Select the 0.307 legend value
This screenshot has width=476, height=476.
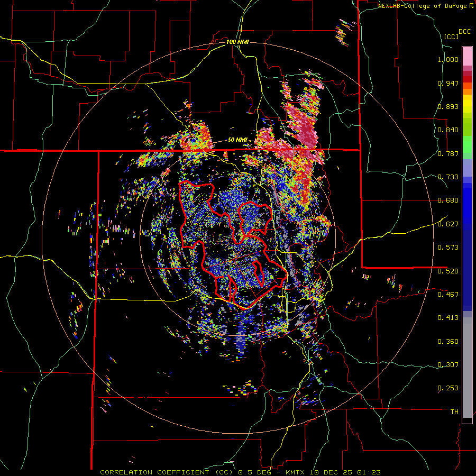pos(448,364)
